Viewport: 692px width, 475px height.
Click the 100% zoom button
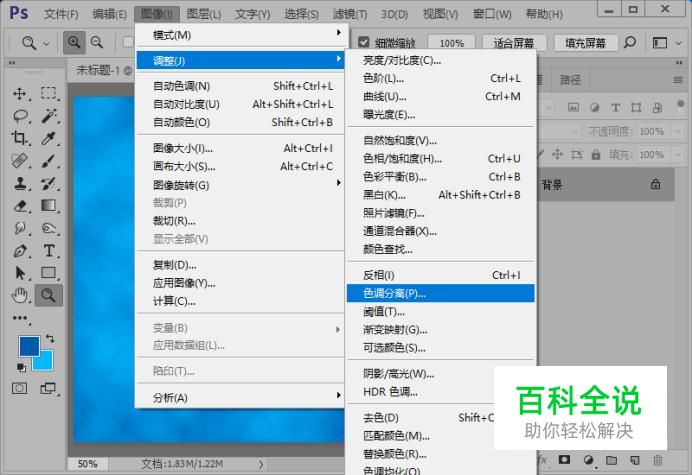pyautogui.click(x=451, y=43)
